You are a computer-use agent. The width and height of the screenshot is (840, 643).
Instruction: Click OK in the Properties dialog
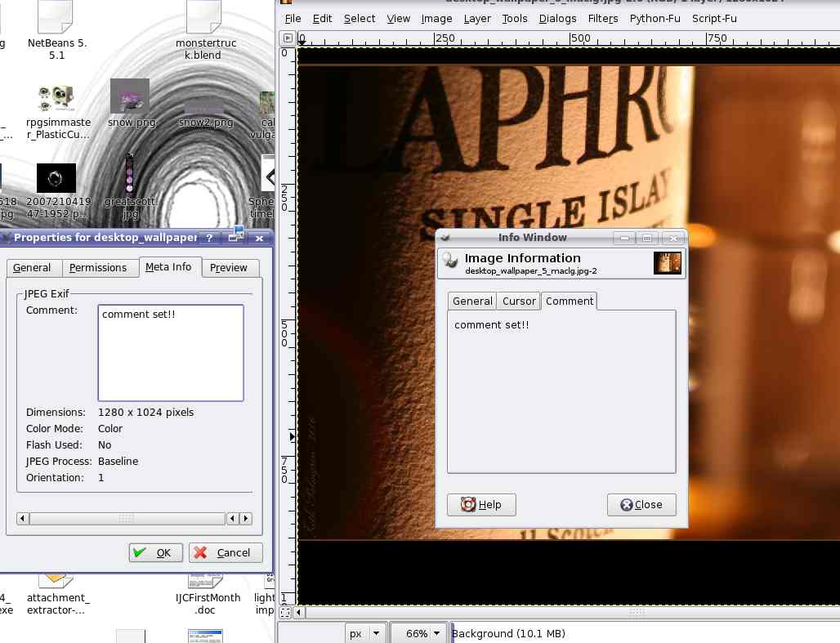click(156, 552)
